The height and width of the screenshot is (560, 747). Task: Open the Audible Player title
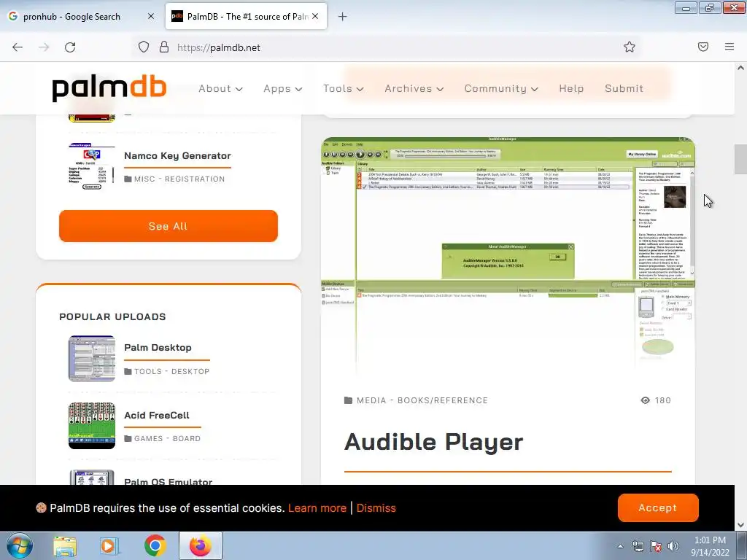tap(433, 442)
